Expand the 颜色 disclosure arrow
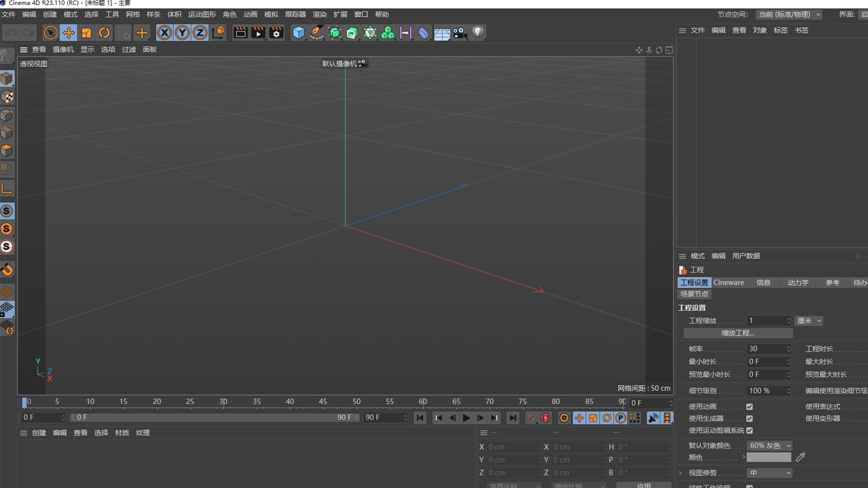Image resolution: width=868 pixels, height=488 pixels. coord(743,457)
